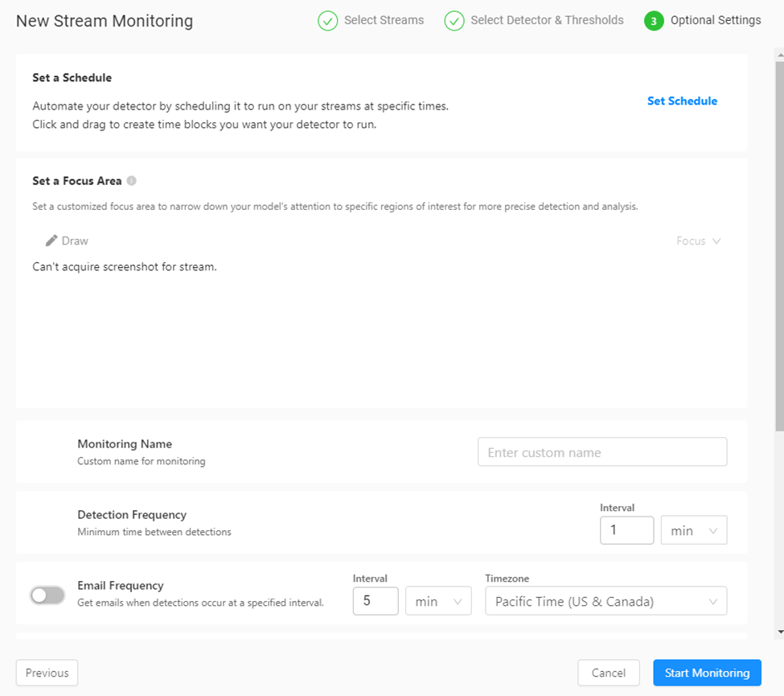The width and height of the screenshot is (784, 696).
Task: Click the Set Schedule link
Action: point(682,101)
